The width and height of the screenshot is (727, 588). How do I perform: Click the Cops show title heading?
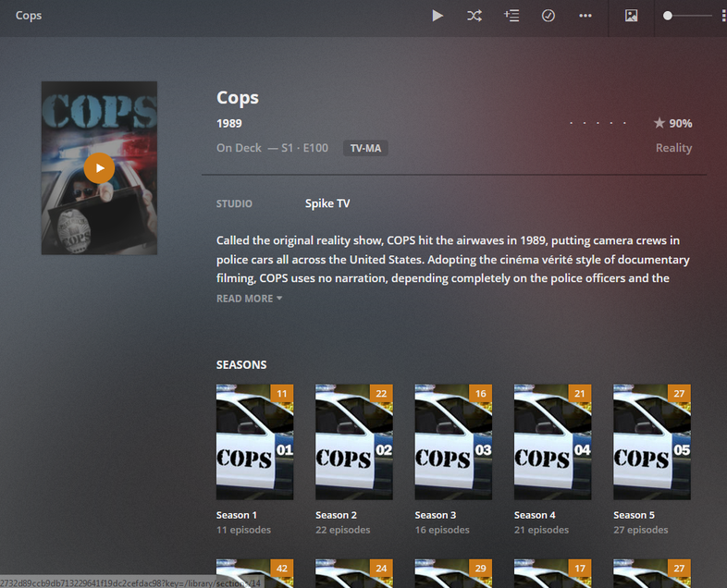point(238,98)
